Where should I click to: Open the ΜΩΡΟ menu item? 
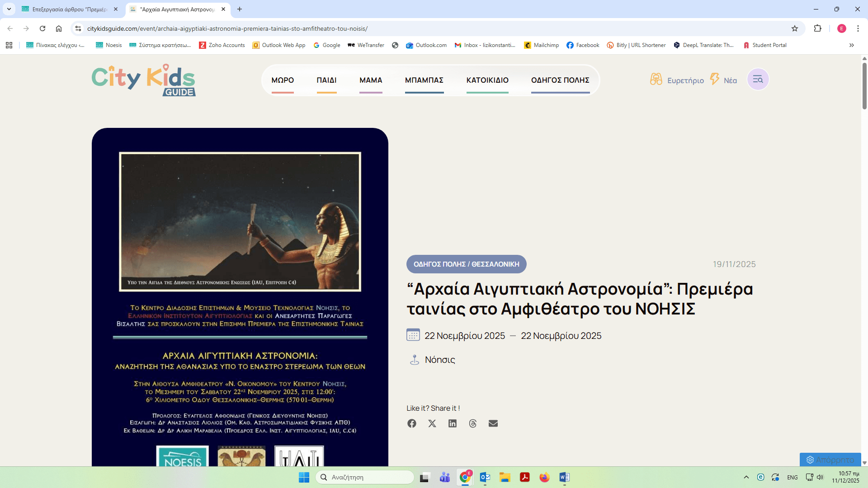tap(283, 80)
